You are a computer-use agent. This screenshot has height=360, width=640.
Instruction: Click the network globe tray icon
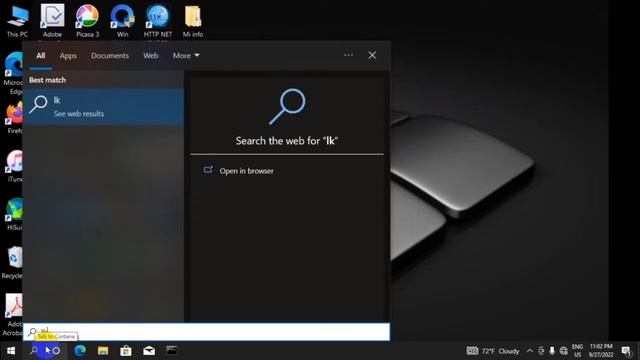564,351
